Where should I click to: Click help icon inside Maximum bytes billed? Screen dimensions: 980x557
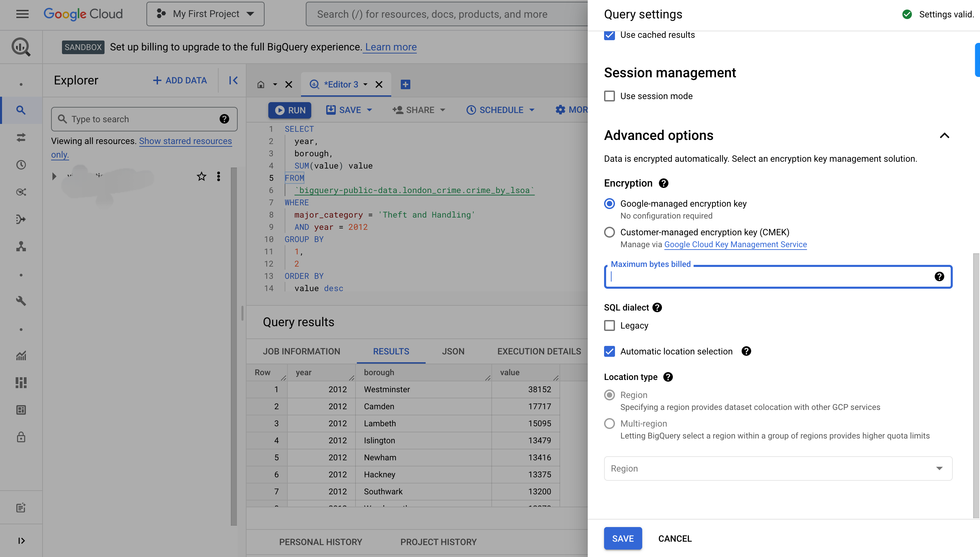(x=939, y=276)
